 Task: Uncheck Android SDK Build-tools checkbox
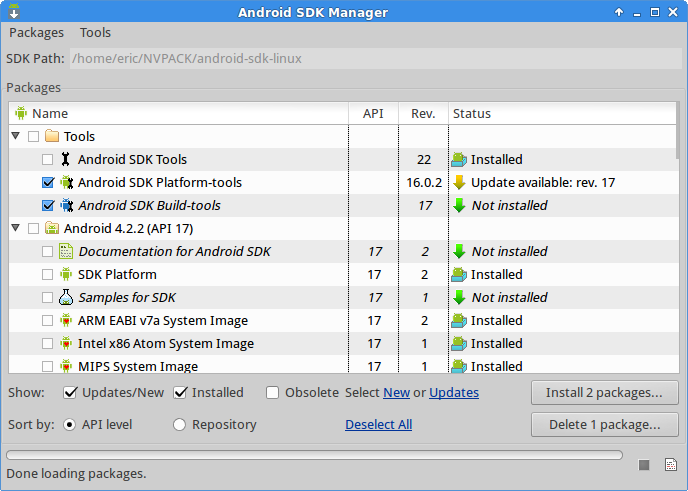click(48, 205)
